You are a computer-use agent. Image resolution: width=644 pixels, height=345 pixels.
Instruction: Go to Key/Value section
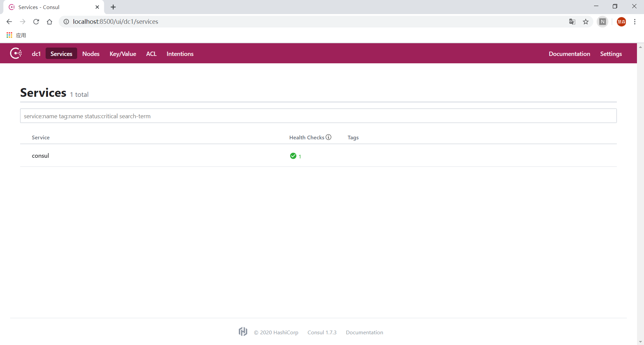point(123,54)
